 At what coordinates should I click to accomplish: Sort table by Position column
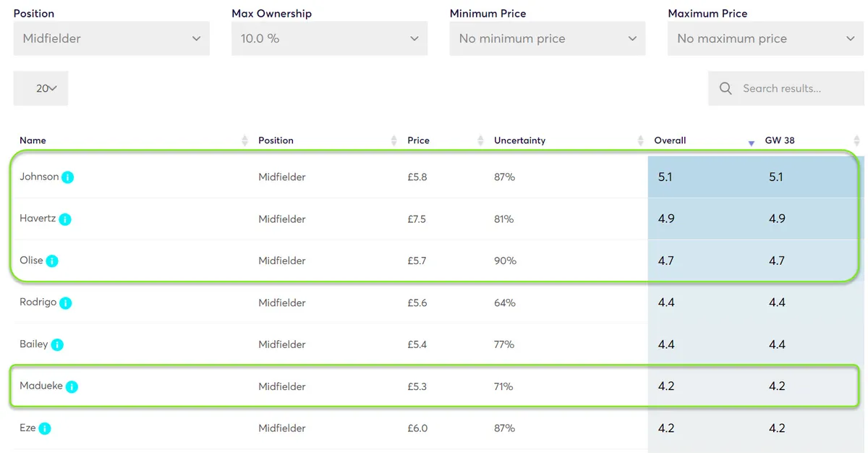click(327, 140)
